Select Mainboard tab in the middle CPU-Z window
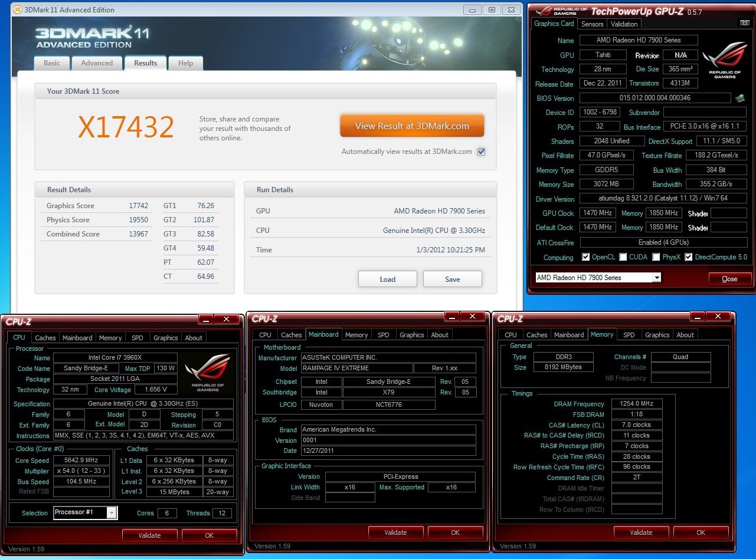Viewport: 756px width, 559px height. point(323,334)
